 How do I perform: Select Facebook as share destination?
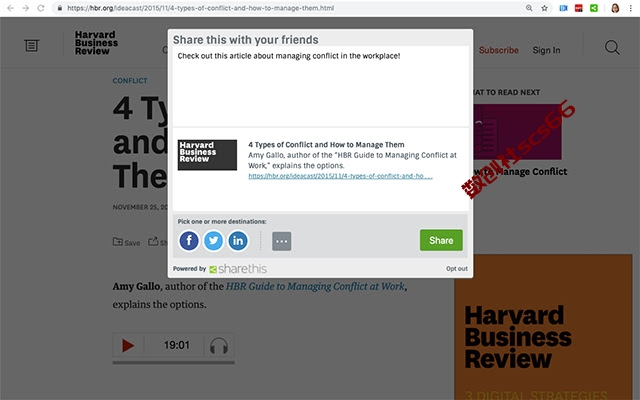tap(189, 241)
